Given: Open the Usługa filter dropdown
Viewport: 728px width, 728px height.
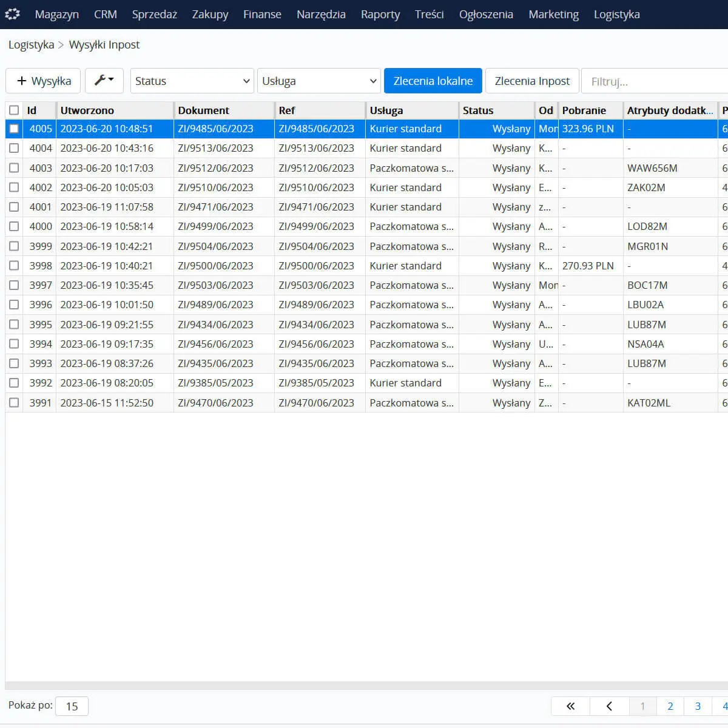Looking at the screenshot, I should pyautogui.click(x=319, y=81).
